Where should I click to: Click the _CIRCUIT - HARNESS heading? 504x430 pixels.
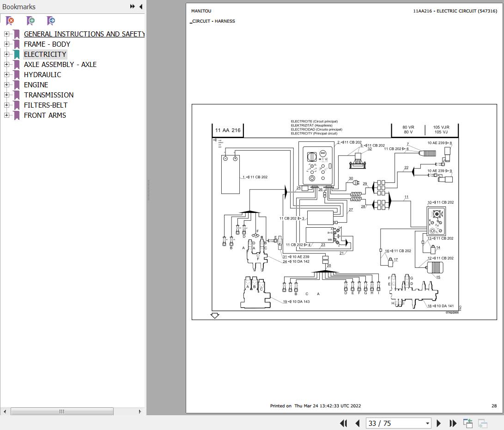point(213,21)
